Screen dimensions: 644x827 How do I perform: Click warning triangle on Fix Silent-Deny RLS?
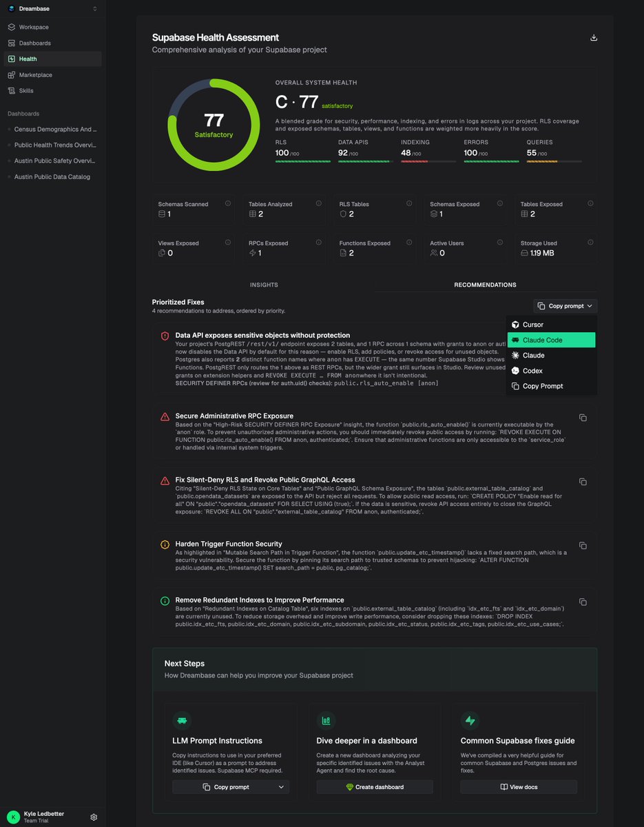tap(165, 481)
